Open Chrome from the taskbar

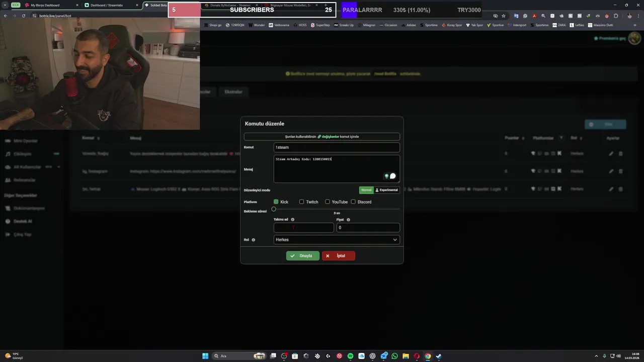pyautogui.click(x=428, y=356)
